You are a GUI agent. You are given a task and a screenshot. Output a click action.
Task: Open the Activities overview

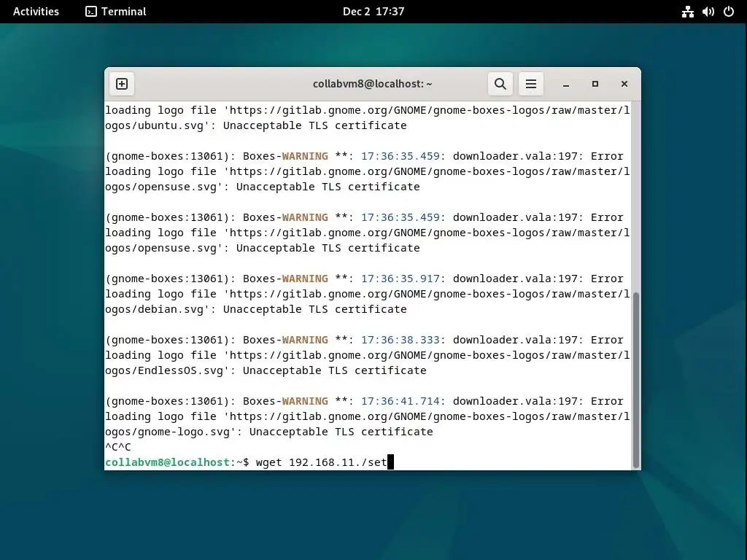tap(36, 12)
